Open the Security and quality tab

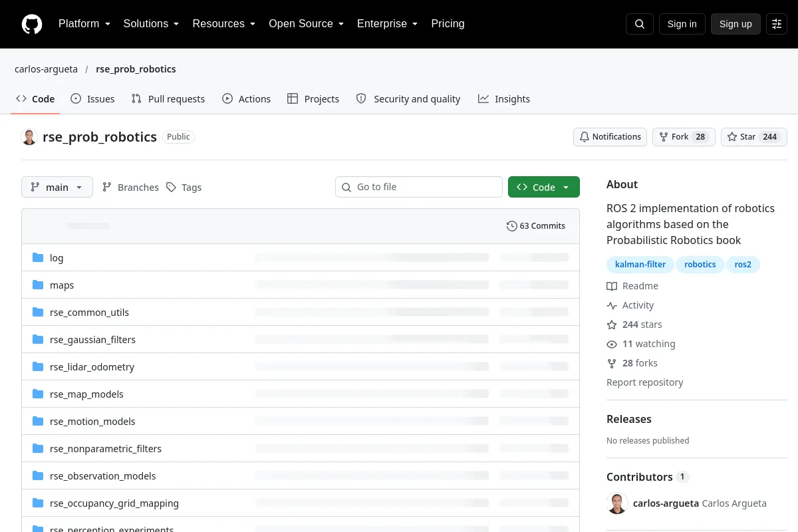[x=408, y=99]
